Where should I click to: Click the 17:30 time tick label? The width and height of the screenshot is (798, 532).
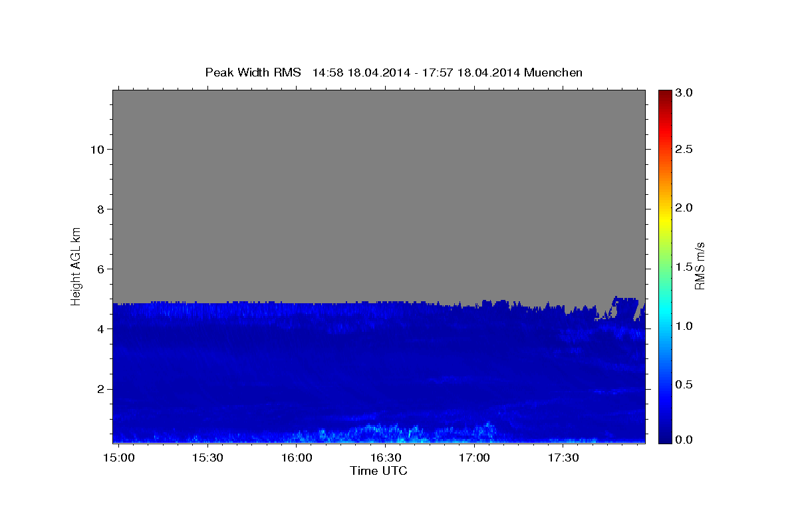pos(563,458)
